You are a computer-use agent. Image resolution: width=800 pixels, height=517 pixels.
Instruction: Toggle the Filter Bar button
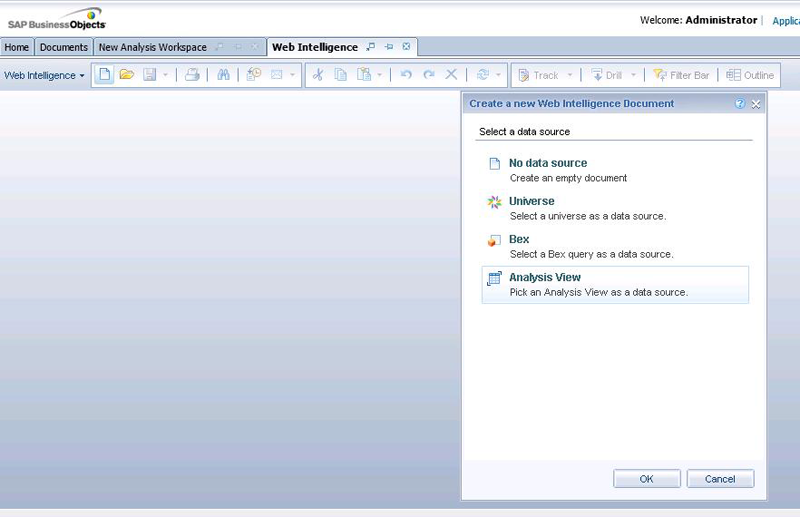pos(681,76)
